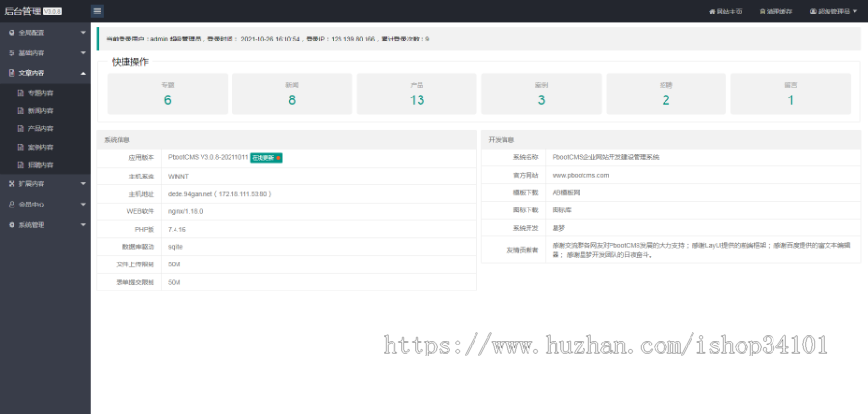Click the nginx/1.18.0 value

pyautogui.click(x=185, y=211)
